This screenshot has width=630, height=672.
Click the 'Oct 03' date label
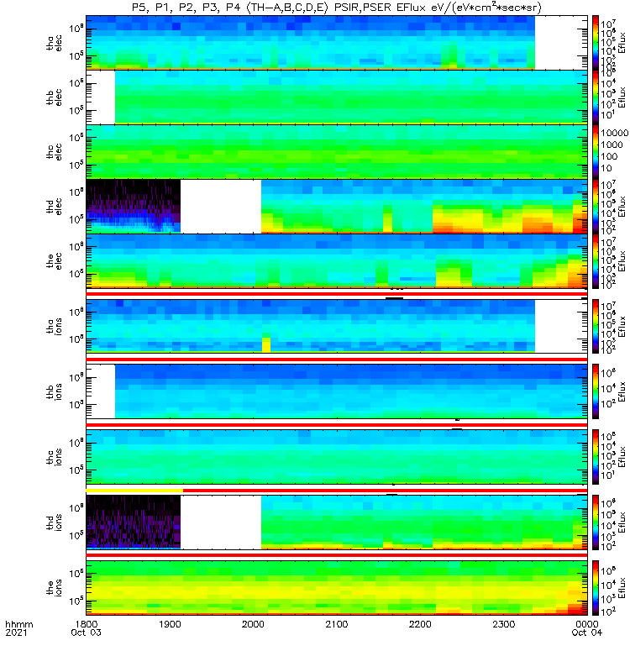click(x=87, y=633)
